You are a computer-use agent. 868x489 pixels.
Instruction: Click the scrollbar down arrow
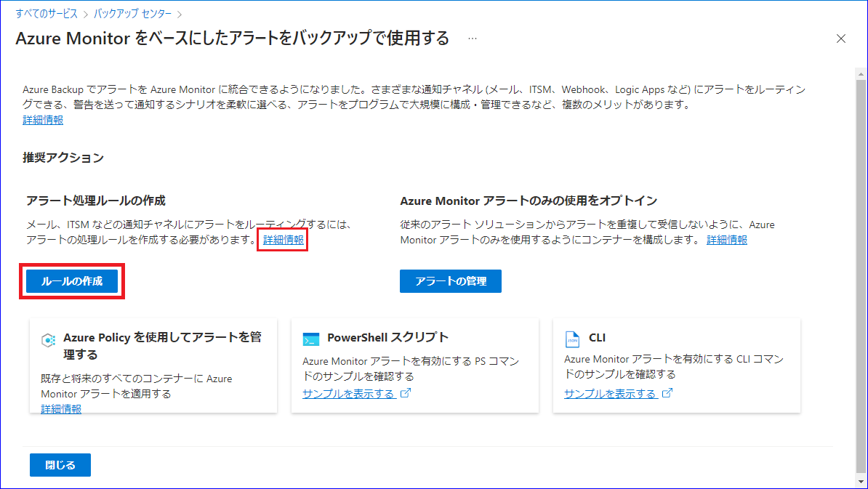coord(861,482)
